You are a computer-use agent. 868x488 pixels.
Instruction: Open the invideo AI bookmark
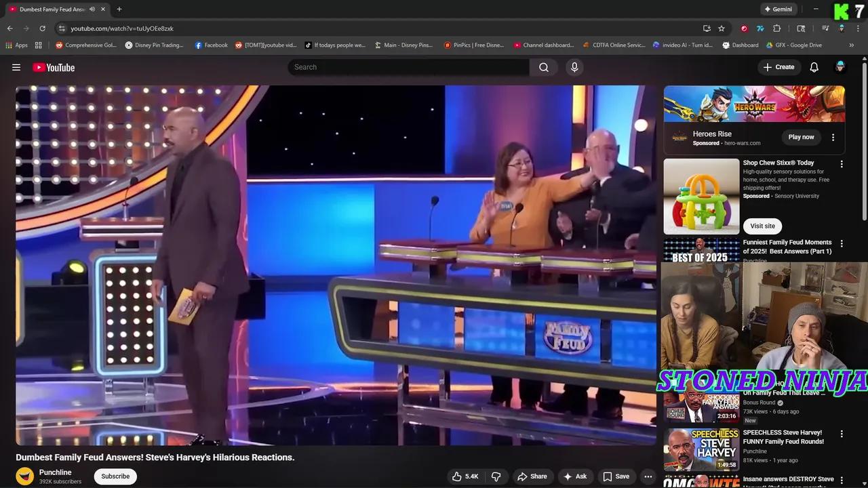[x=683, y=45]
